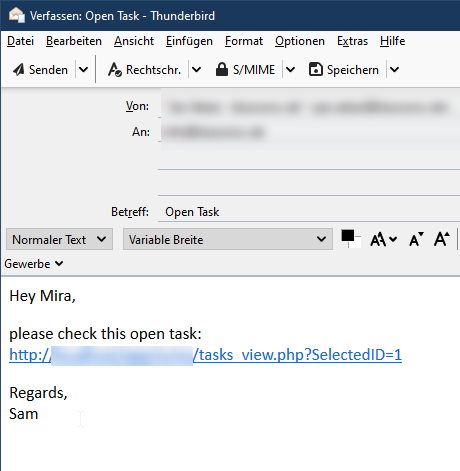Expand the Gewerbe dropdown
This screenshot has height=471, width=460.
point(34,264)
